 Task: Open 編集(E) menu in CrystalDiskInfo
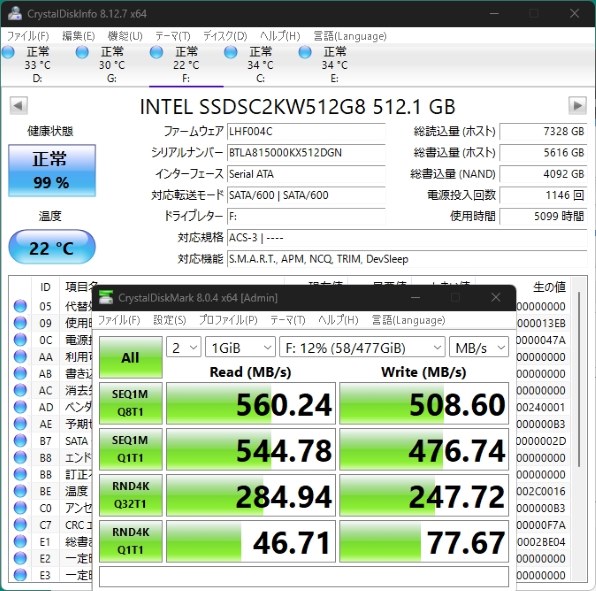[78, 36]
